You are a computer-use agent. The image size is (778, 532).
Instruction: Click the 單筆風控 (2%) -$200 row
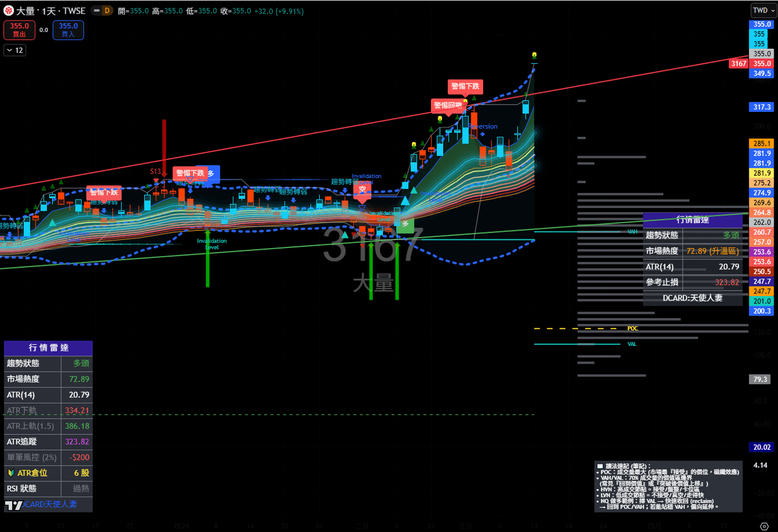pyautogui.click(x=48, y=457)
